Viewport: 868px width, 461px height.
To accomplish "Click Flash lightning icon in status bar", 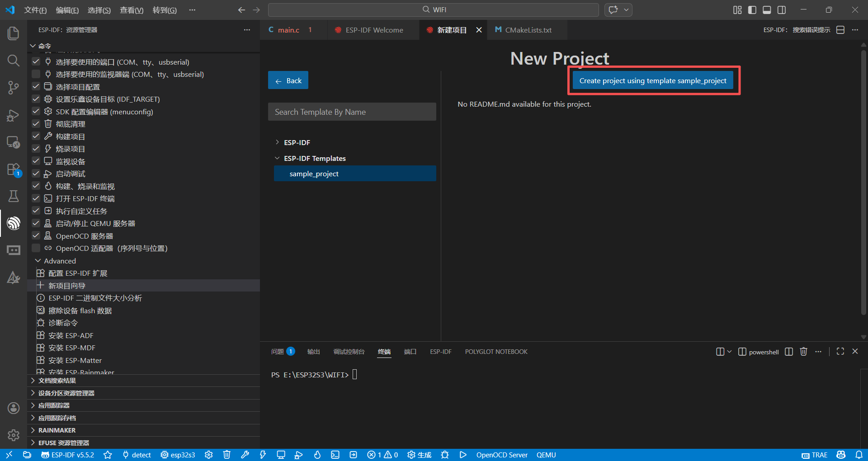I will 263,455.
